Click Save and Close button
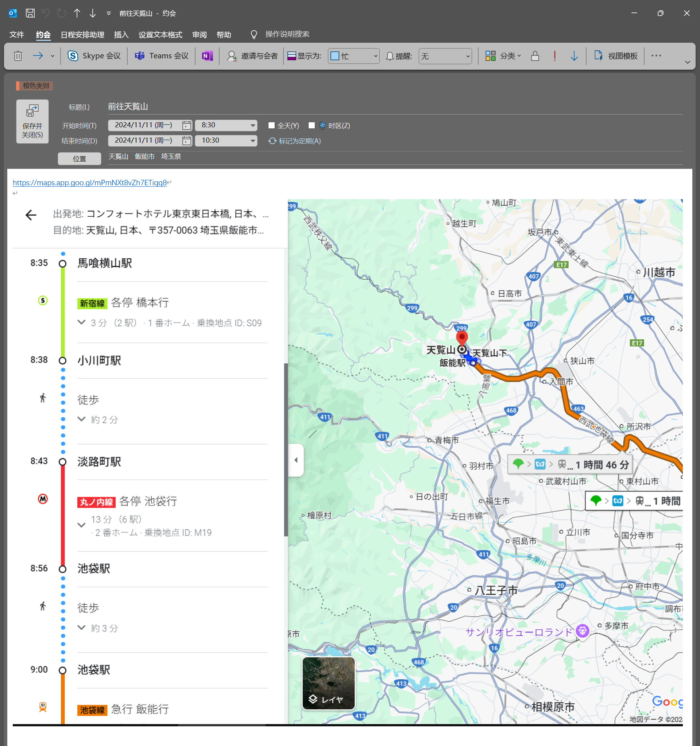This screenshot has height=746, width=700. pos(32,121)
